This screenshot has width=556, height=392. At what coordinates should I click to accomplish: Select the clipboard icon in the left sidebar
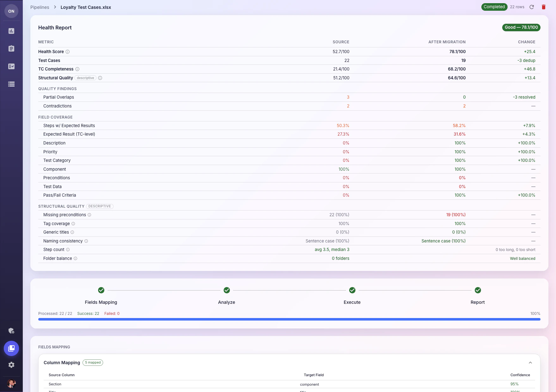pos(11,48)
